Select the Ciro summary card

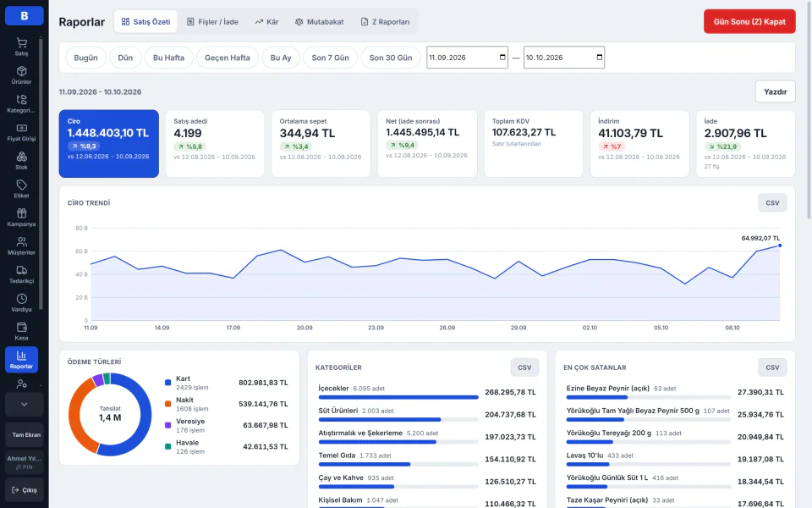coord(109,144)
